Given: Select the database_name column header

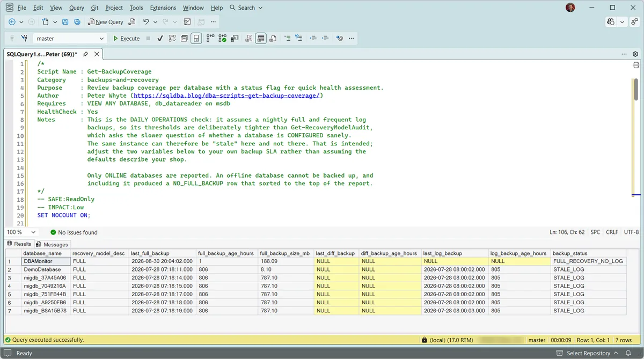Looking at the screenshot, I should pos(46,253).
